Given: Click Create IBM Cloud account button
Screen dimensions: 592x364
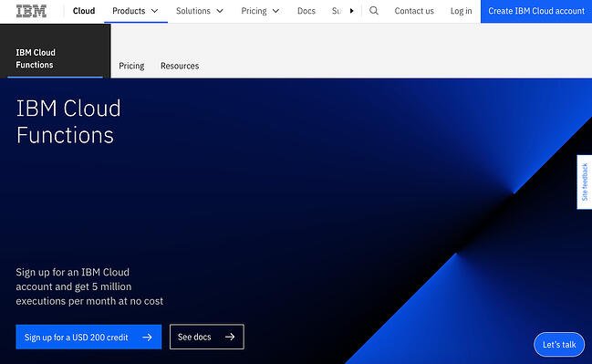Looking at the screenshot, I should pyautogui.click(x=536, y=11).
